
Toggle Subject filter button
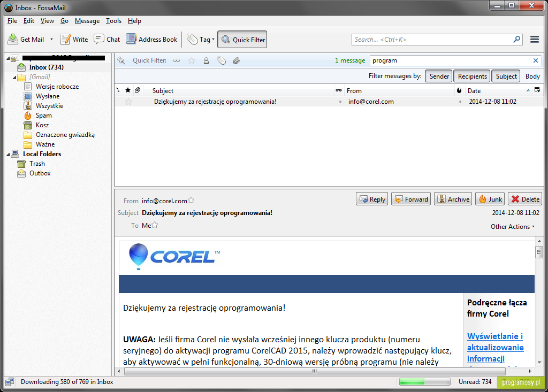(x=506, y=76)
